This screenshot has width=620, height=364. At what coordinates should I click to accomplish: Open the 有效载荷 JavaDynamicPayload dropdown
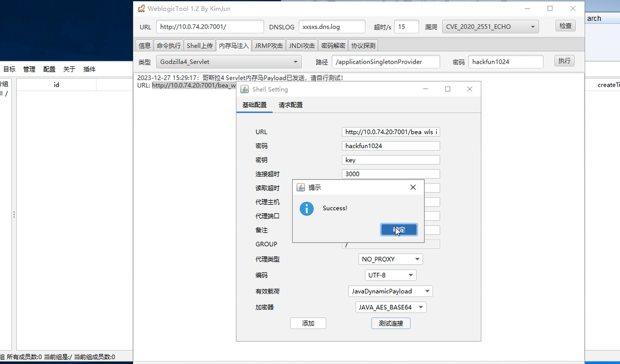(390, 291)
